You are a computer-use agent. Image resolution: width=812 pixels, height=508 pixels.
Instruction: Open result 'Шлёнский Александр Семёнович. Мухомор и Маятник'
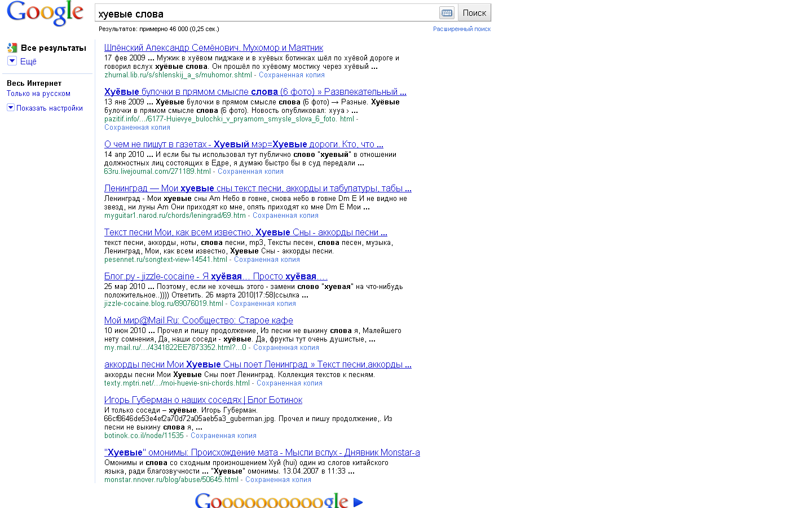(x=214, y=48)
